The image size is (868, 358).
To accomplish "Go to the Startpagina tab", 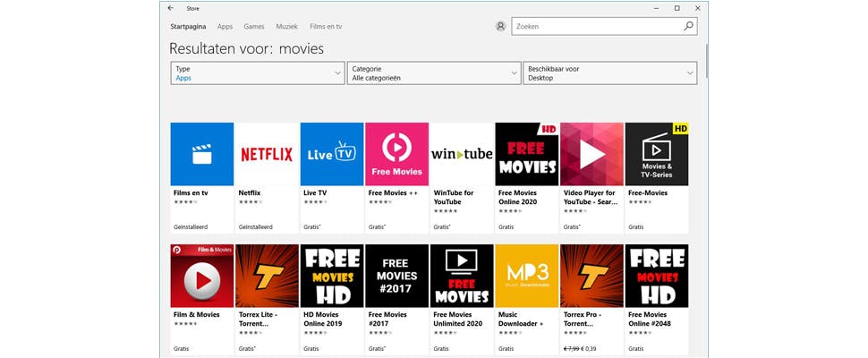I will point(188,27).
